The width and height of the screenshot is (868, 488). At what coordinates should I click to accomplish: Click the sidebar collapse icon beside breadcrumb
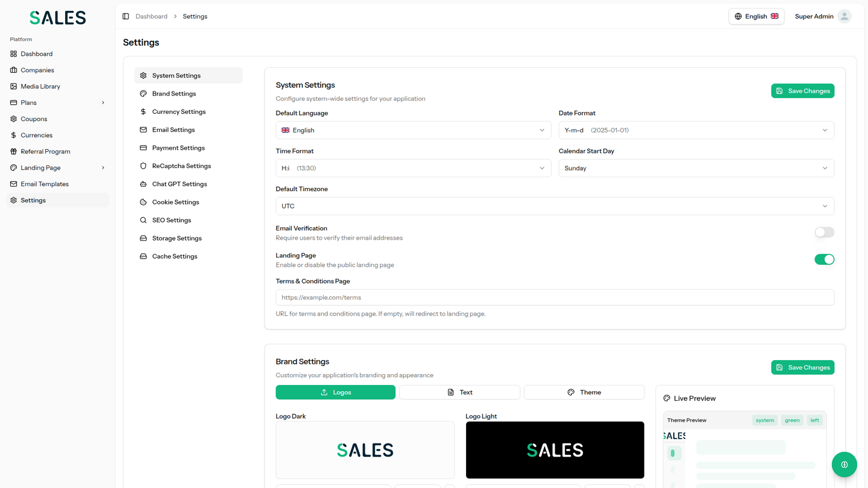pyautogui.click(x=126, y=16)
